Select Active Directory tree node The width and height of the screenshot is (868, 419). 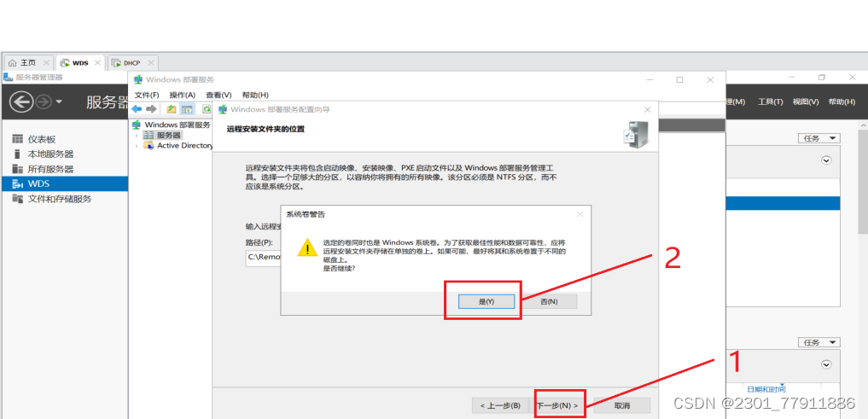[178, 146]
